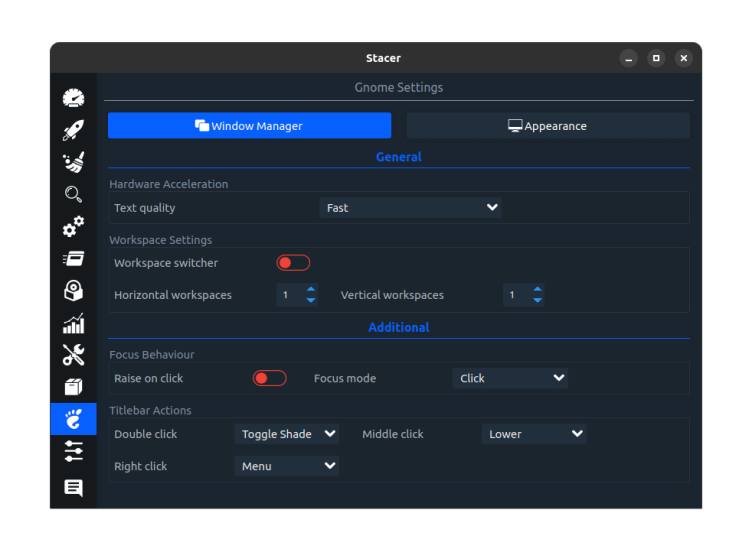Viewport: 752px width, 552px height.
Task: Open Feedback speech bubble icon
Action: (x=73, y=488)
